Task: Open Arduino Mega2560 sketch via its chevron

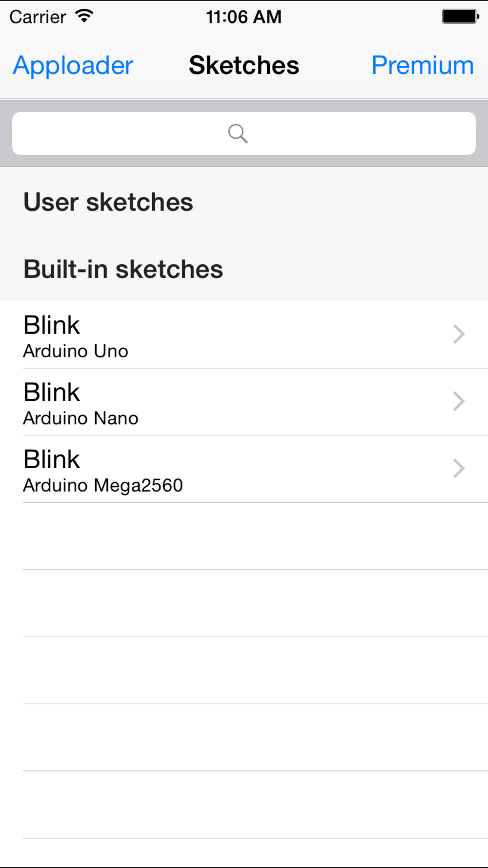Action: pyautogui.click(x=459, y=469)
